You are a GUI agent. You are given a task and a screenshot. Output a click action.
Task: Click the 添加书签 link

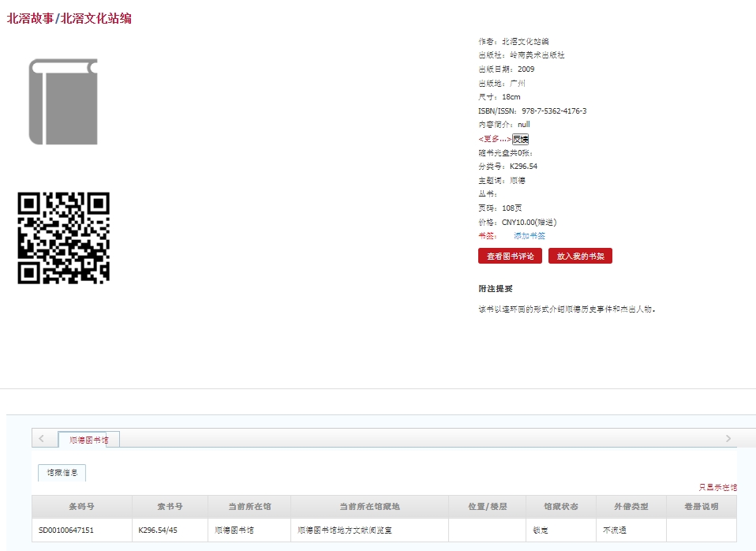click(530, 236)
